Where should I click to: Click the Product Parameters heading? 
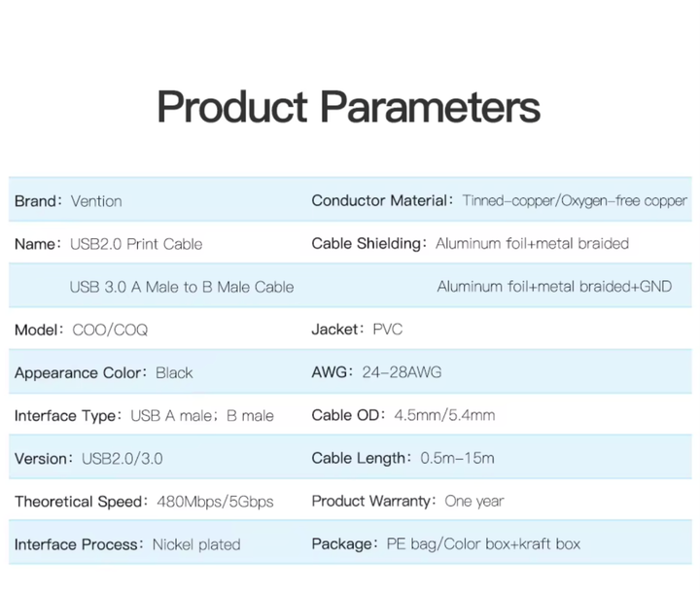pos(348,107)
